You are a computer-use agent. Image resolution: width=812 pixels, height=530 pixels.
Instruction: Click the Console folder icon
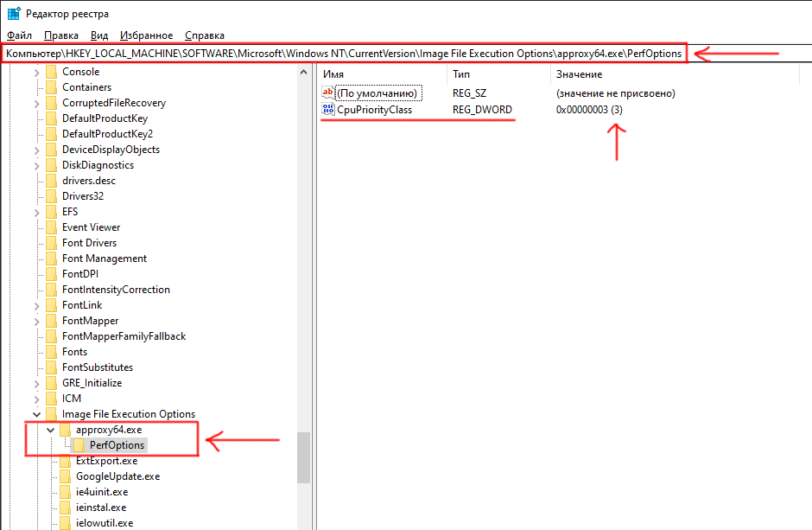51,72
